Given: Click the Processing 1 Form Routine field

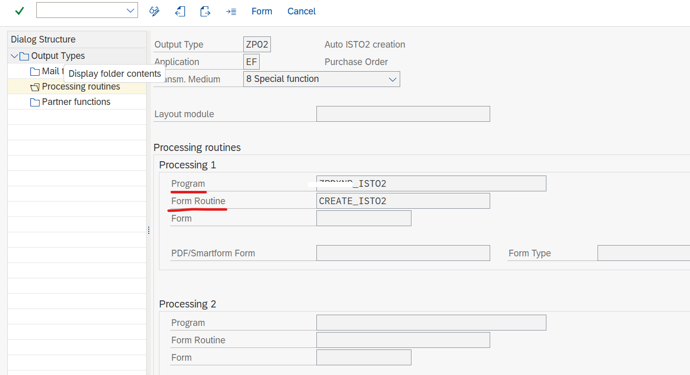Looking at the screenshot, I should coord(403,201).
